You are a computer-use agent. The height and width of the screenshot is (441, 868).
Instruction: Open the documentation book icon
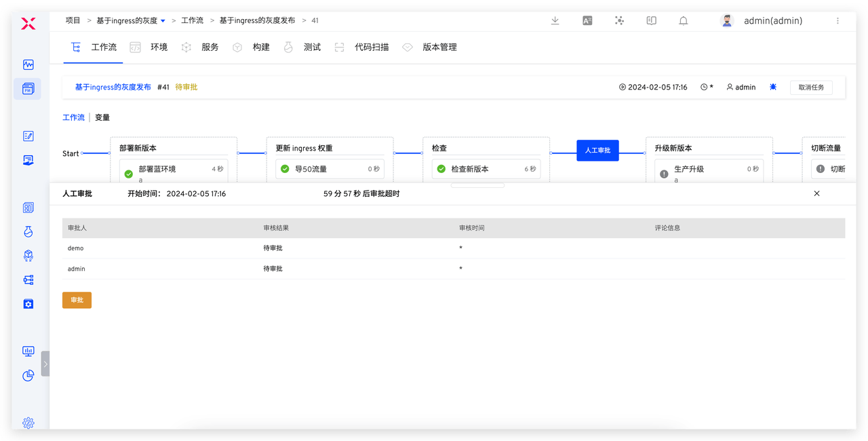651,21
